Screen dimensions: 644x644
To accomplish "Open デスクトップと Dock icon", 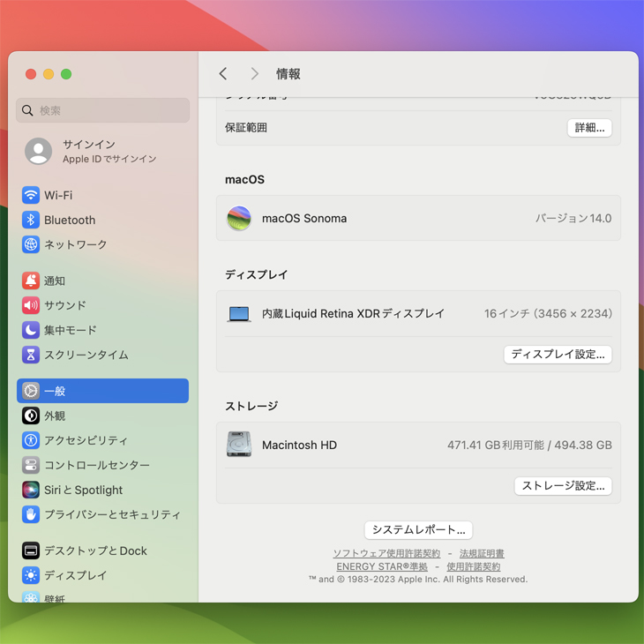I will [31, 550].
